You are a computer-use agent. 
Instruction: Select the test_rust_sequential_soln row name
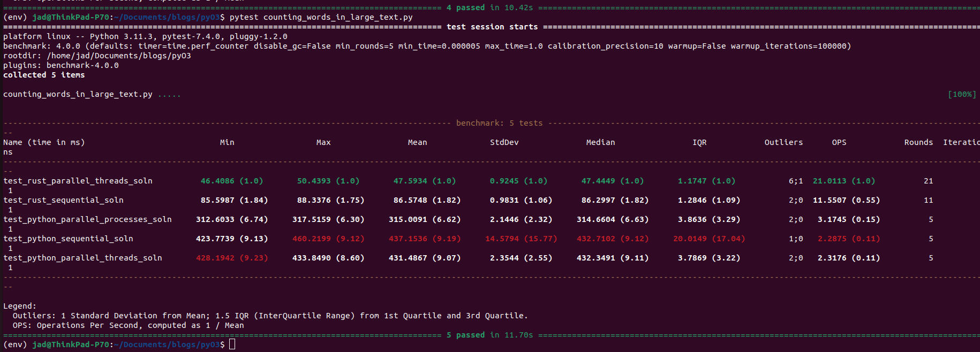tap(63, 200)
